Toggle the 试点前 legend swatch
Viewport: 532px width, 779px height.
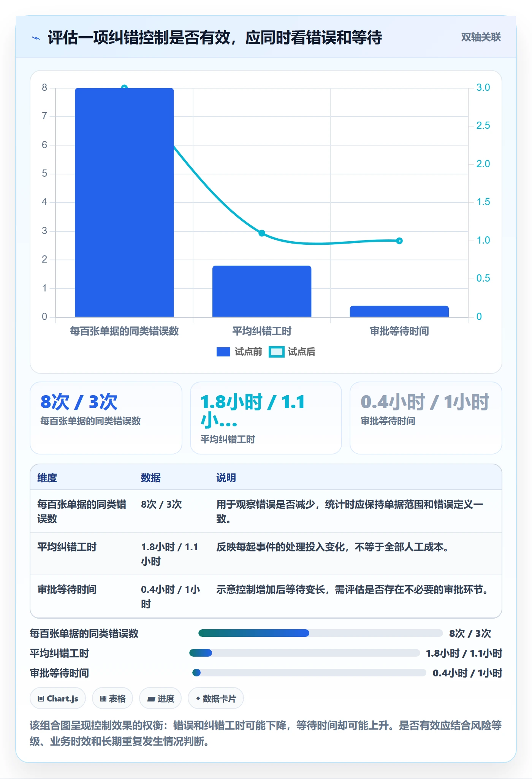point(223,352)
